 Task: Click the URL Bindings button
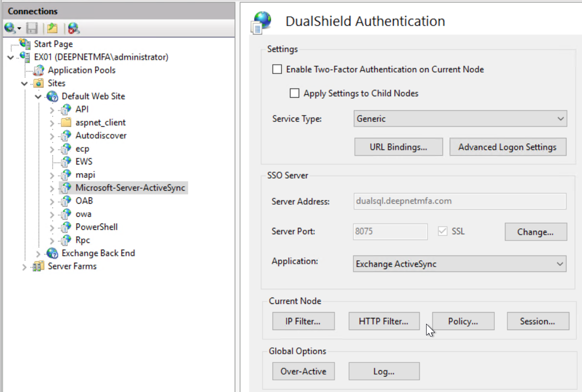click(398, 147)
